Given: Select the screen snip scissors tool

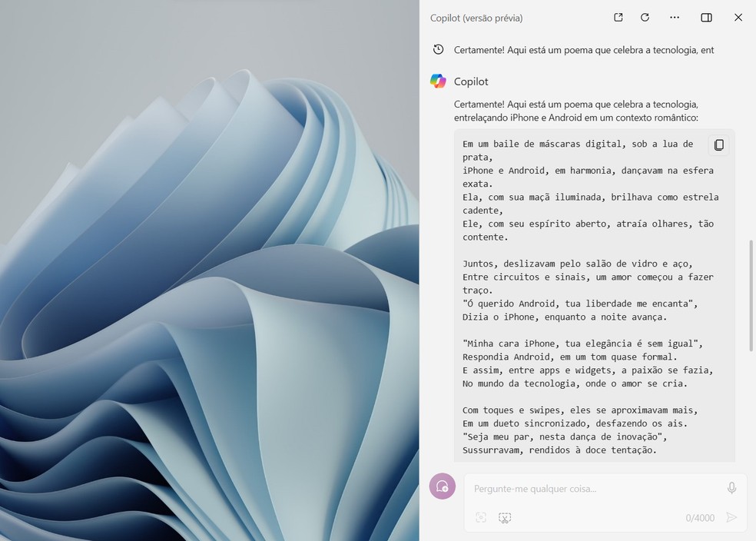Looking at the screenshot, I should point(505,517).
